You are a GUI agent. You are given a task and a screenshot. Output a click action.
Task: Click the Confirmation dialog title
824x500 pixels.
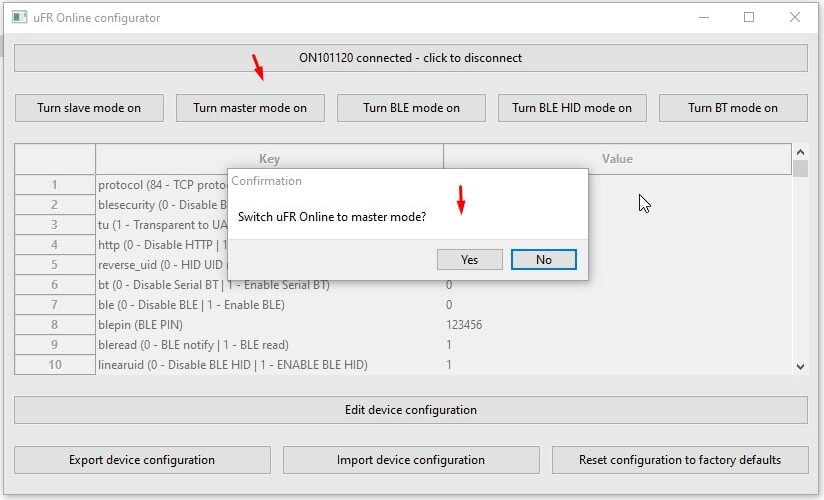[x=266, y=181]
